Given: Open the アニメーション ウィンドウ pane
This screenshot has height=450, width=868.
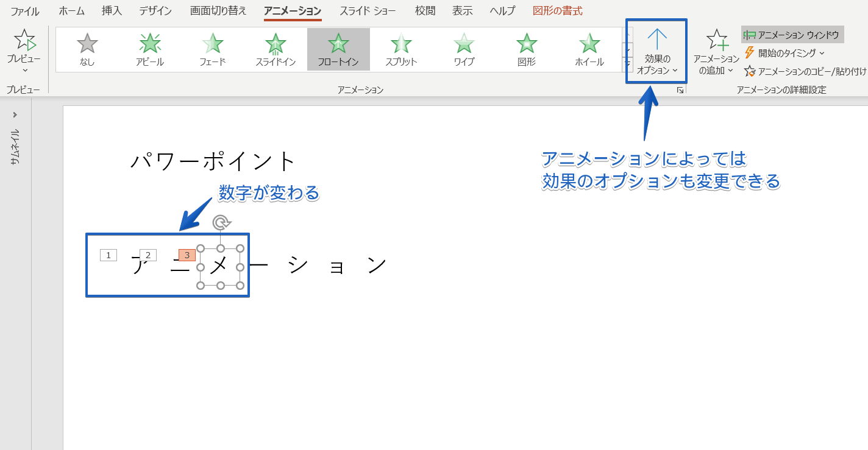Looking at the screenshot, I should coord(792,35).
